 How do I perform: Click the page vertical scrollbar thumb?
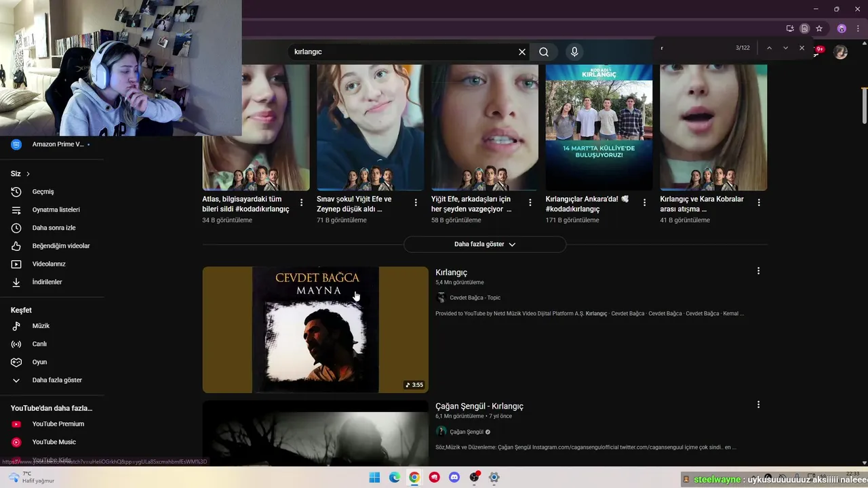864,105
